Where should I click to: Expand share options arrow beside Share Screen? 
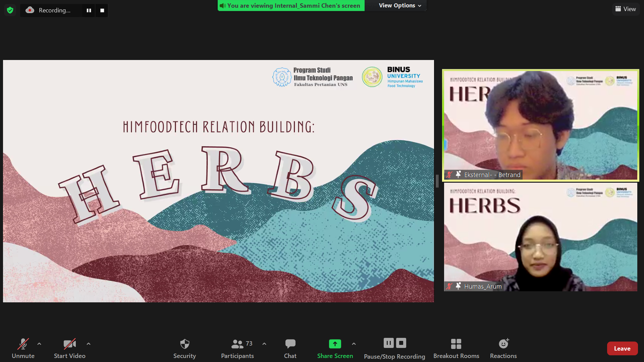click(x=354, y=344)
